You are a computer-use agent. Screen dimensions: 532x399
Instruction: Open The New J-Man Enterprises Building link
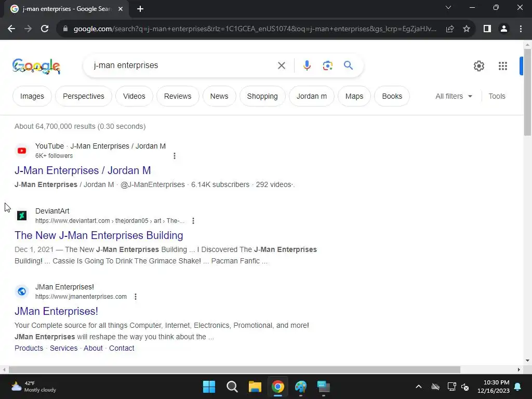click(99, 235)
